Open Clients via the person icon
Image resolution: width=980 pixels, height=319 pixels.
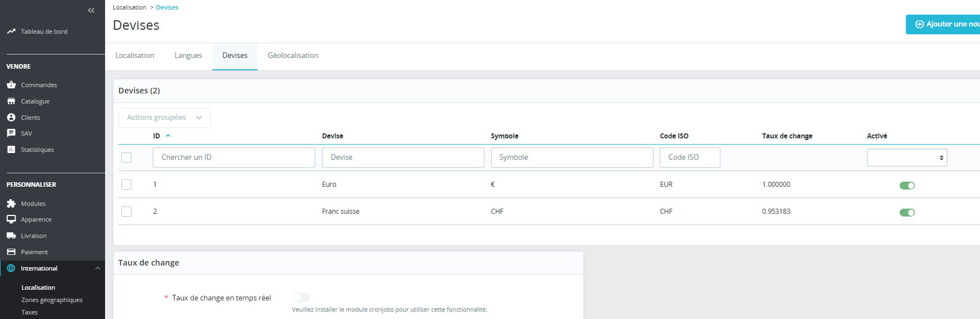pyautogui.click(x=11, y=118)
